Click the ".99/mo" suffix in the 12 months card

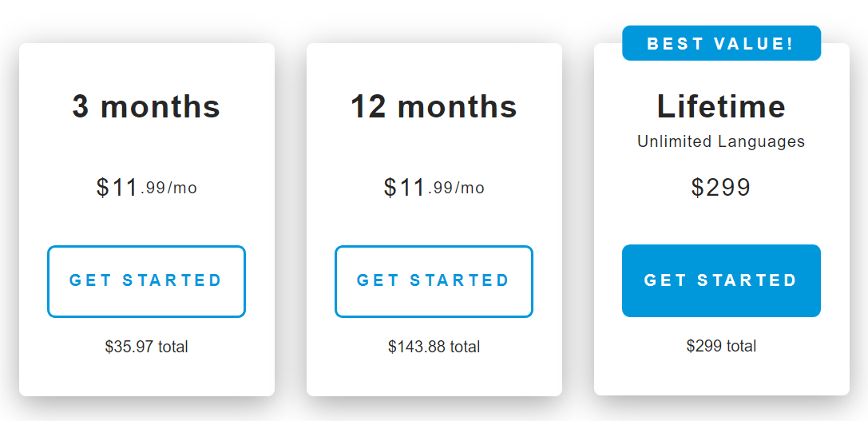pos(457,189)
